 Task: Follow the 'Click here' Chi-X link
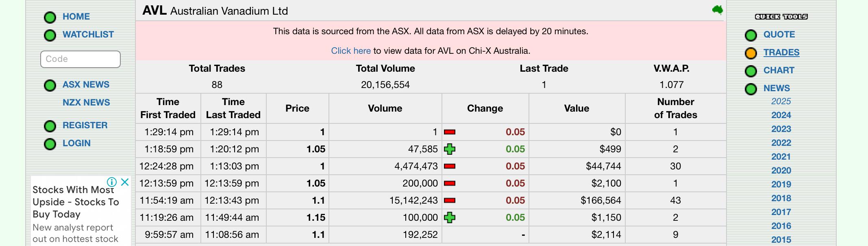click(x=351, y=51)
